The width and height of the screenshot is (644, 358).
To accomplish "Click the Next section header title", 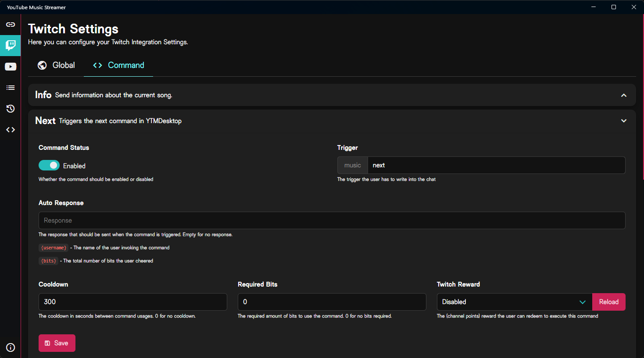I will coord(45,121).
